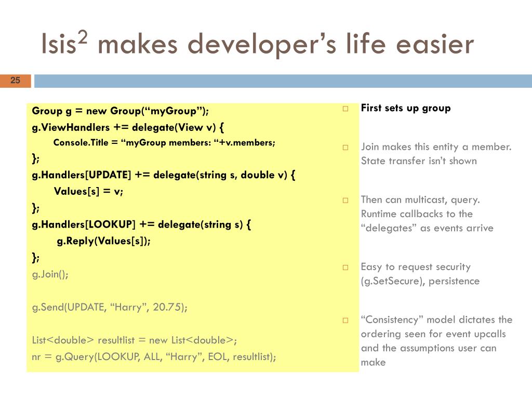Image resolution: width=532 pixels, height=399 pixels.
Task: Click the 'Console.Title = "myGroup members:' line
Action: coord(164,142)
